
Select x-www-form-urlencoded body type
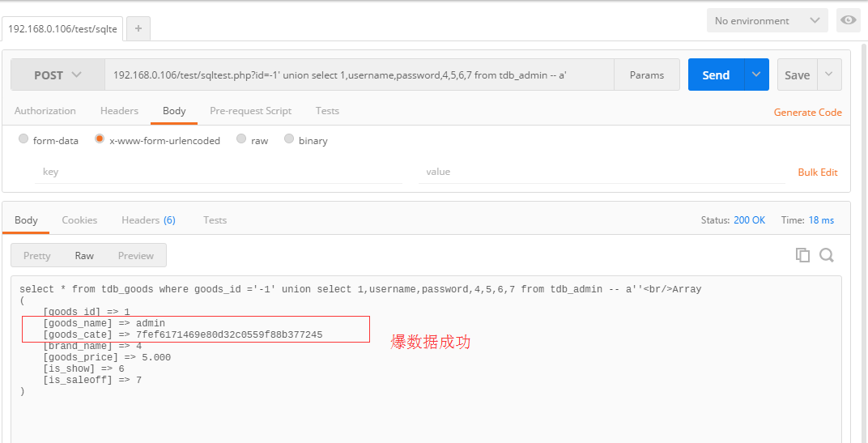[x=100, y=139]
